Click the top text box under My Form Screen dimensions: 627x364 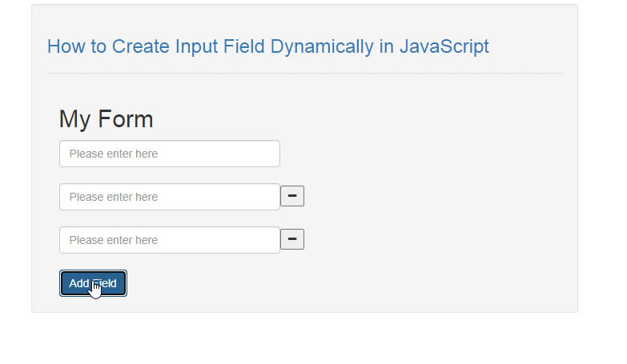tap(170, 154)
